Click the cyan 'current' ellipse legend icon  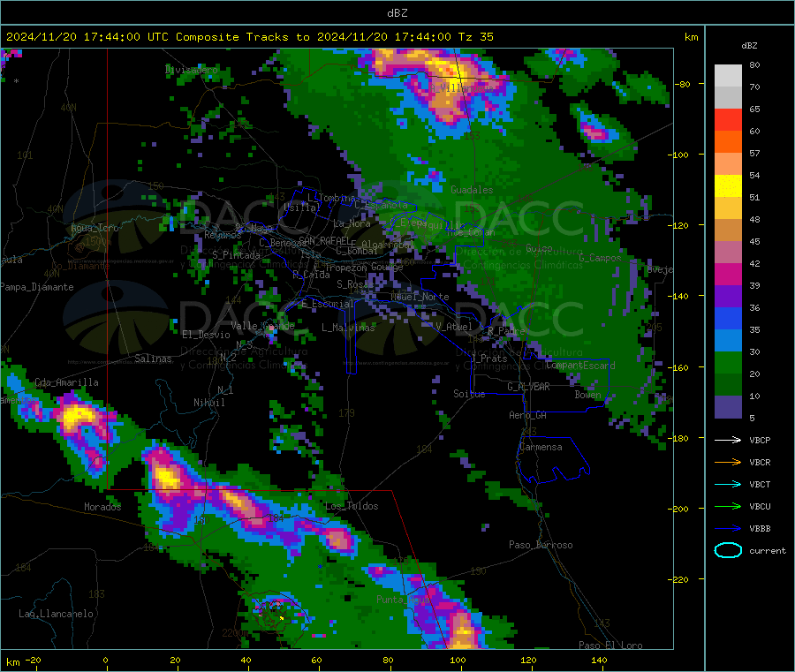728,550
